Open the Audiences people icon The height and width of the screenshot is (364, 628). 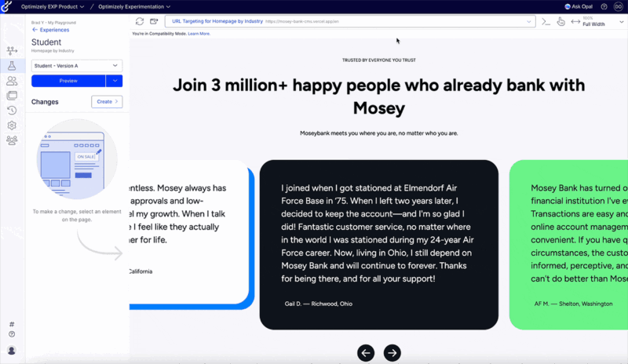click(x=12, y=81)
